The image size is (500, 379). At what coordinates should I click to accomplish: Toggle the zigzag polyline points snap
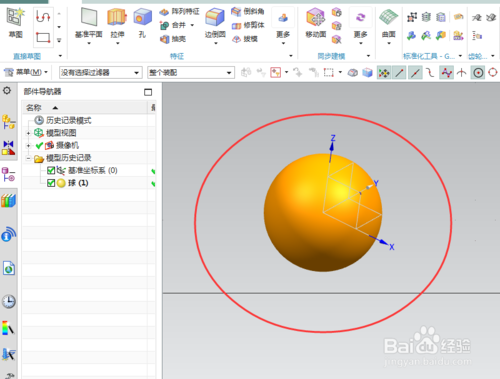[x=446, y=72]
